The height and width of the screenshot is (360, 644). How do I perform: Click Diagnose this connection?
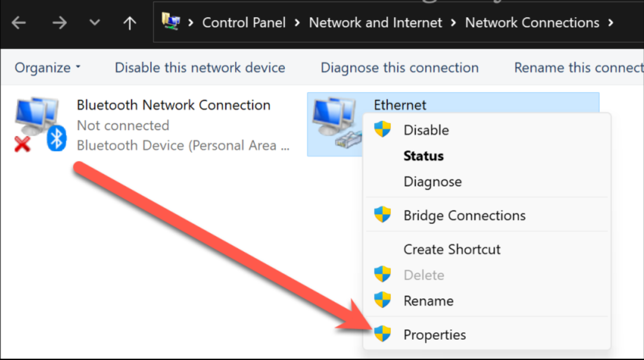[399, 67]
